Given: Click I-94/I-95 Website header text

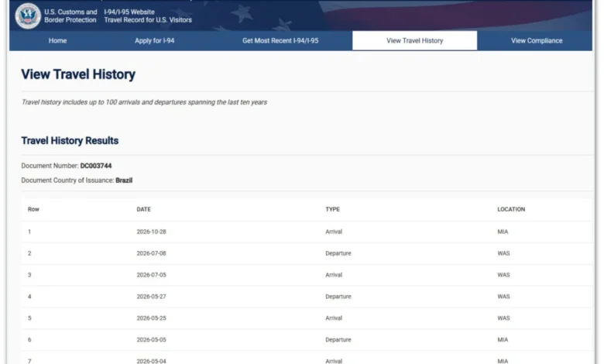Looking at the screenshot, I should click(129, 12).
